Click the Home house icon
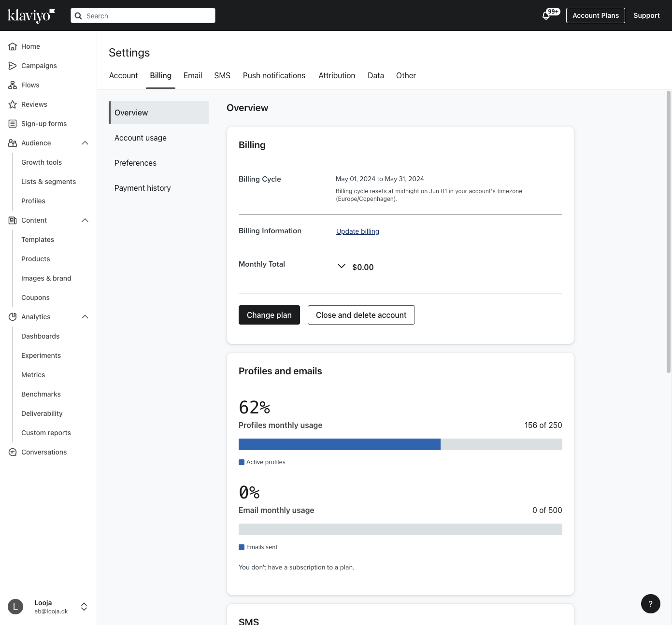 (13, 46)
